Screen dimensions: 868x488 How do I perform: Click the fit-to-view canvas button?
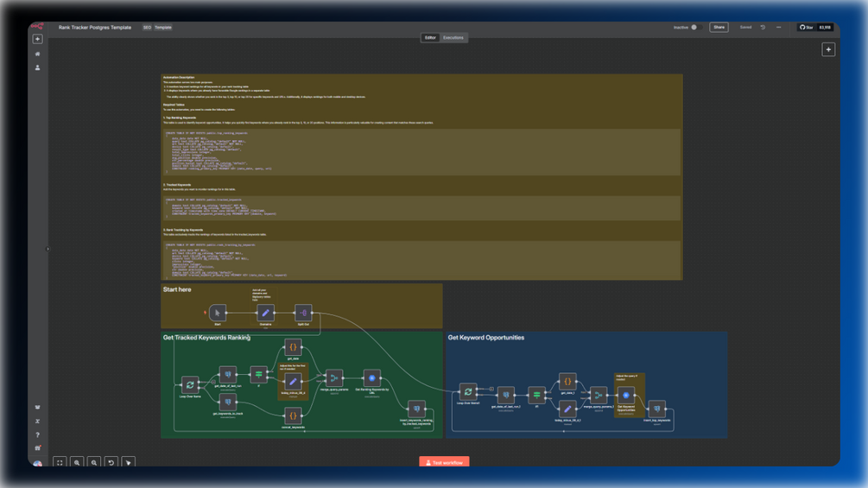(60, 463)
